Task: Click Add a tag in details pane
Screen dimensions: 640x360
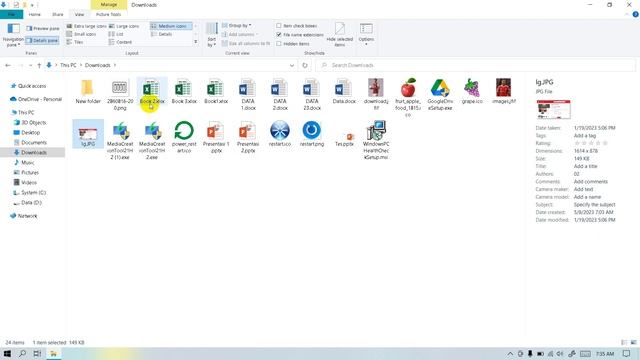Action: tap(585, 136)
